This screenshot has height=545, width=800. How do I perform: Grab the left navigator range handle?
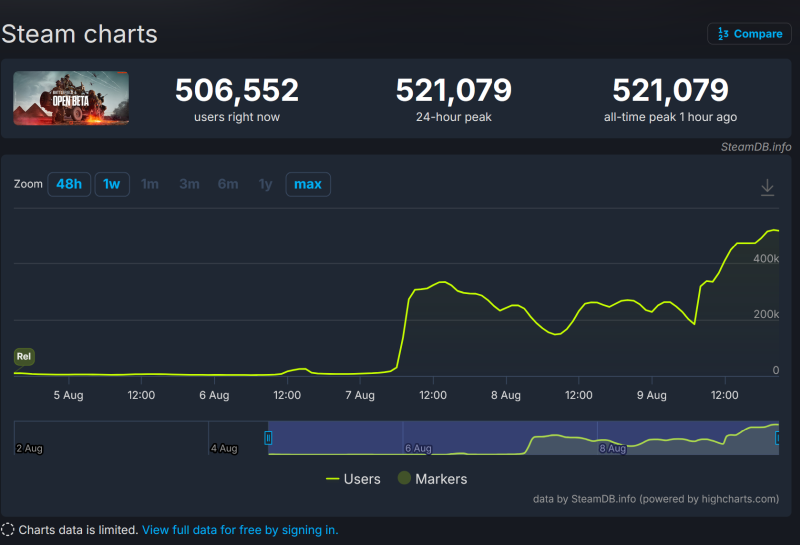coord(268,438)
